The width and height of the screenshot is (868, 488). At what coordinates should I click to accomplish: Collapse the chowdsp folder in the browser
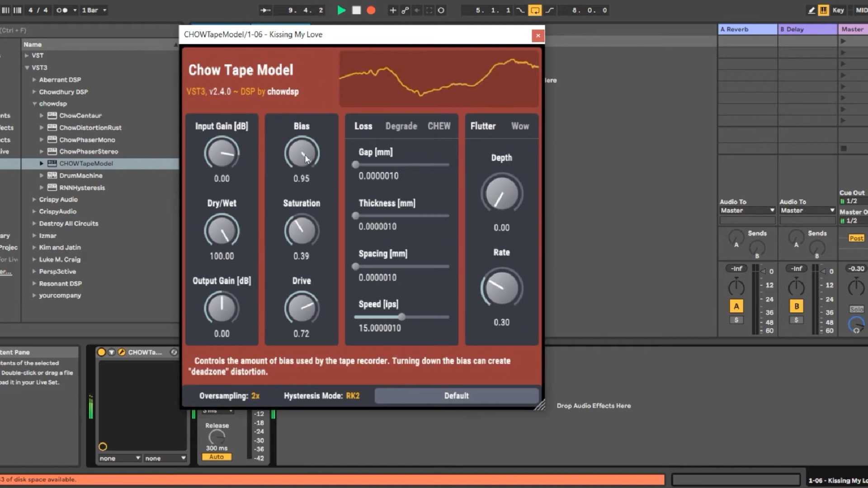tap(34, 103)
